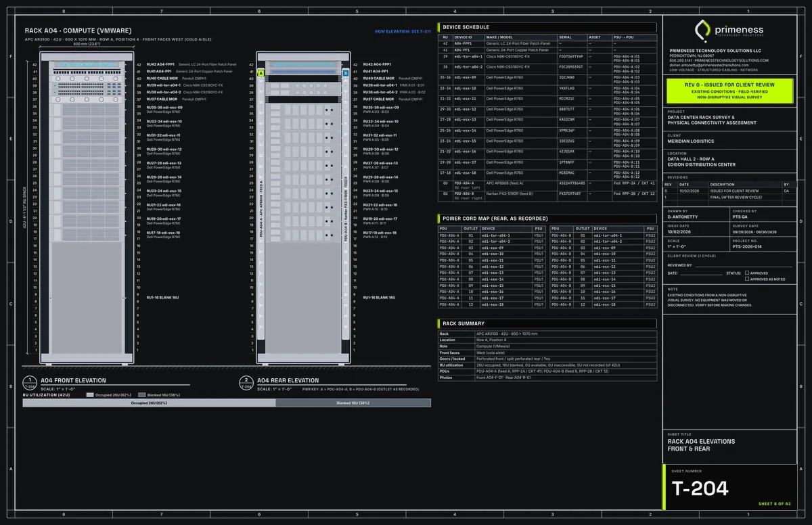Click the REVIEWED BY signature line
The height and width of the screenshot is (525, 812).
pos(742,265)
